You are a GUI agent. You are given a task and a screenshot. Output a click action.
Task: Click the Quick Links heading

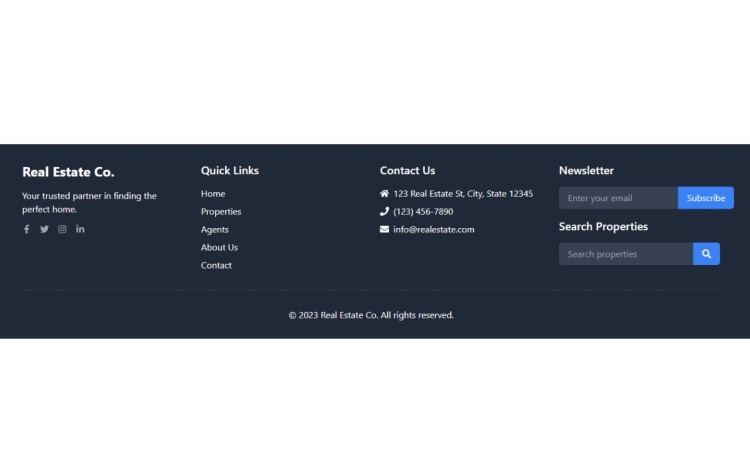[x=230, y=171]
